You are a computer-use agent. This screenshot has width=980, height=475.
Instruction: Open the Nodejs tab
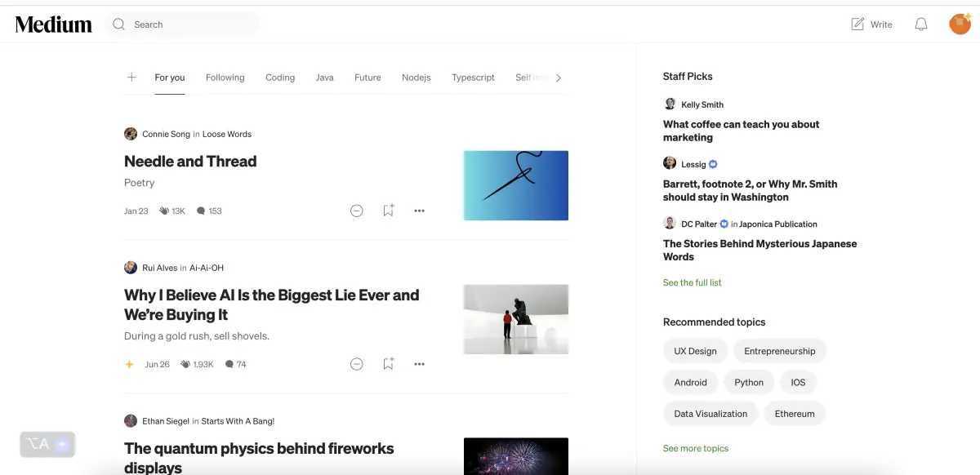coord(416,78)
